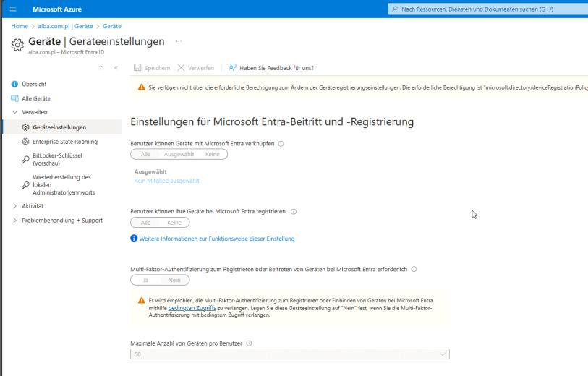Open Wiederherstellung des lokalen Administratorkennworts
This screenshot has width=588, height=376.
[x=64, y=185]
